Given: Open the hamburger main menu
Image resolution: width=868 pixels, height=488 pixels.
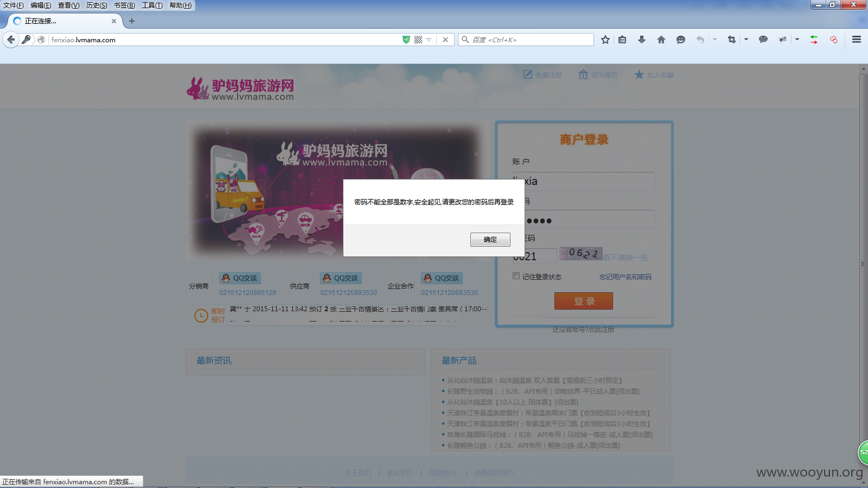Looking at the screenshot, I should pos(857,40).
